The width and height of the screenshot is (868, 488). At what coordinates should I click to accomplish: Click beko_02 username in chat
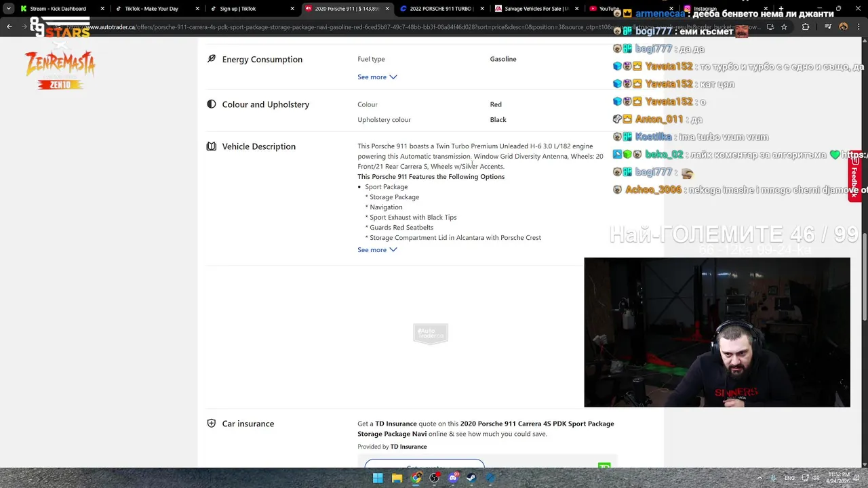click(x=664, y=155)
